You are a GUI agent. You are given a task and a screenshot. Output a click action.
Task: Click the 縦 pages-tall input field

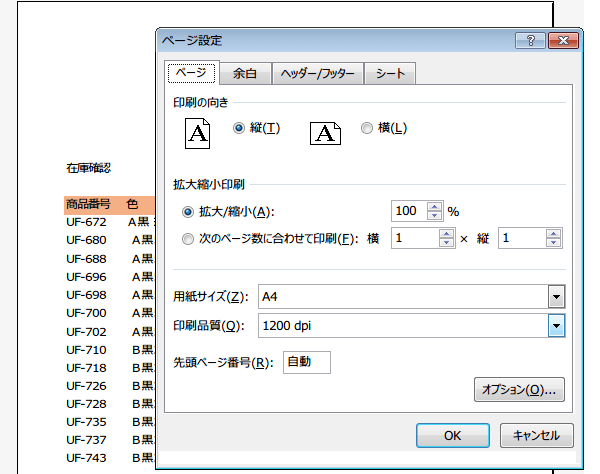click(x=522, y=238)
